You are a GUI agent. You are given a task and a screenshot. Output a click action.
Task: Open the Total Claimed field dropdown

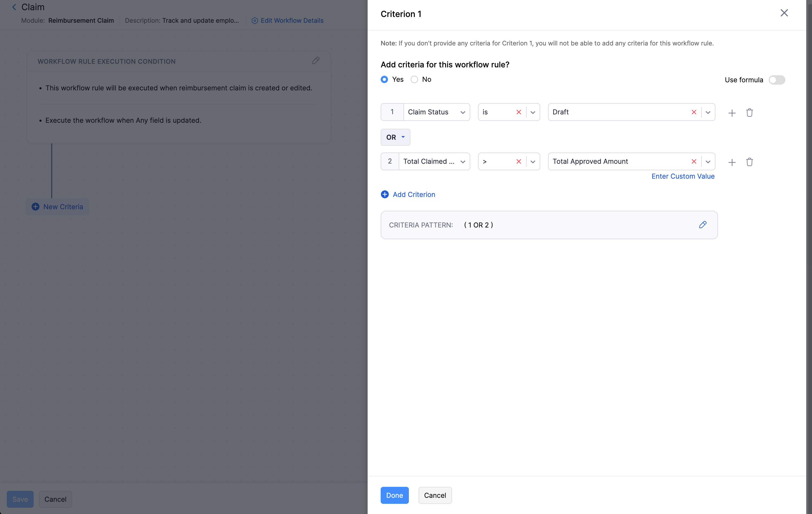[x=434, y=161]
